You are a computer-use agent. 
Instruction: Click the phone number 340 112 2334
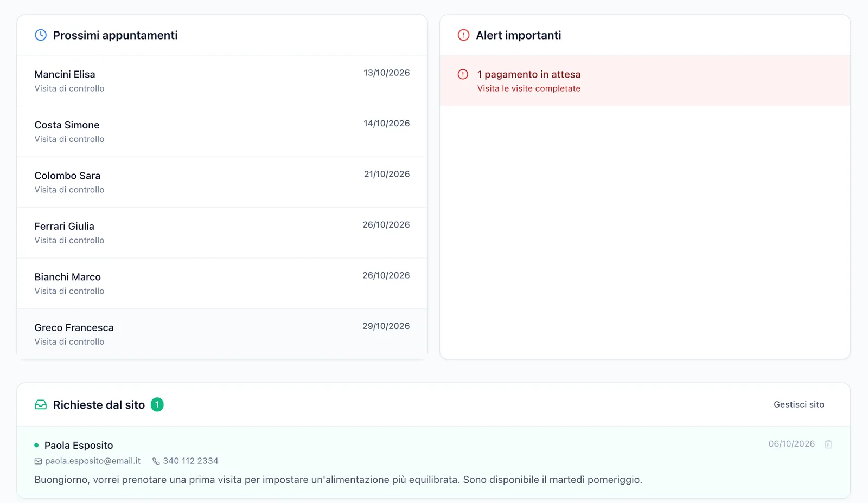coord(190,461)
